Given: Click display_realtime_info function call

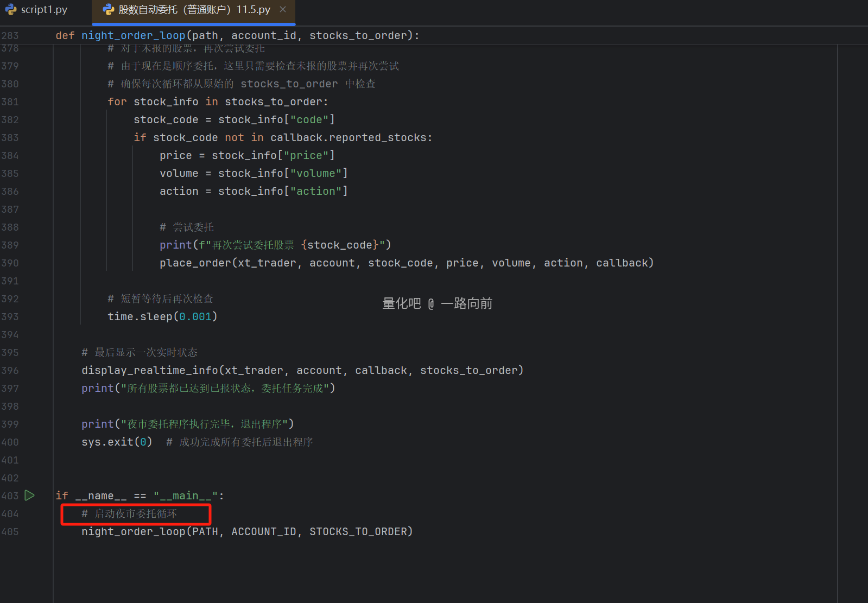Looking at the screenshot, I should (150, 370).
